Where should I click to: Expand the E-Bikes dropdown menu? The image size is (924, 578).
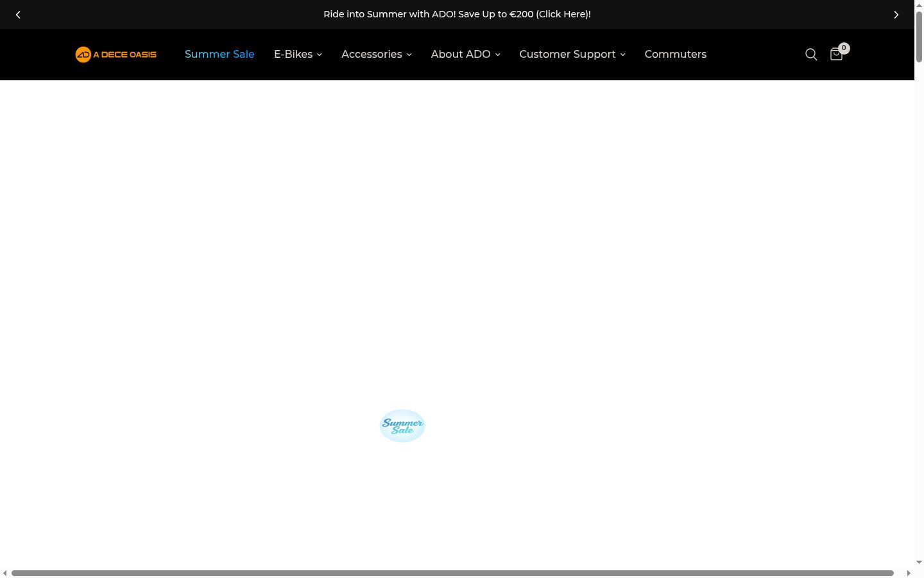298,55
